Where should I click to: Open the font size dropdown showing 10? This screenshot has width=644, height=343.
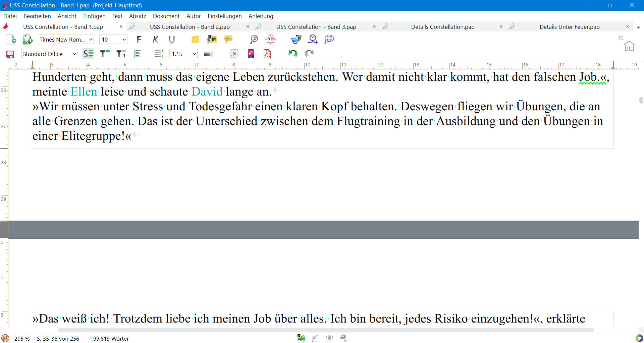tap(113, 40)
